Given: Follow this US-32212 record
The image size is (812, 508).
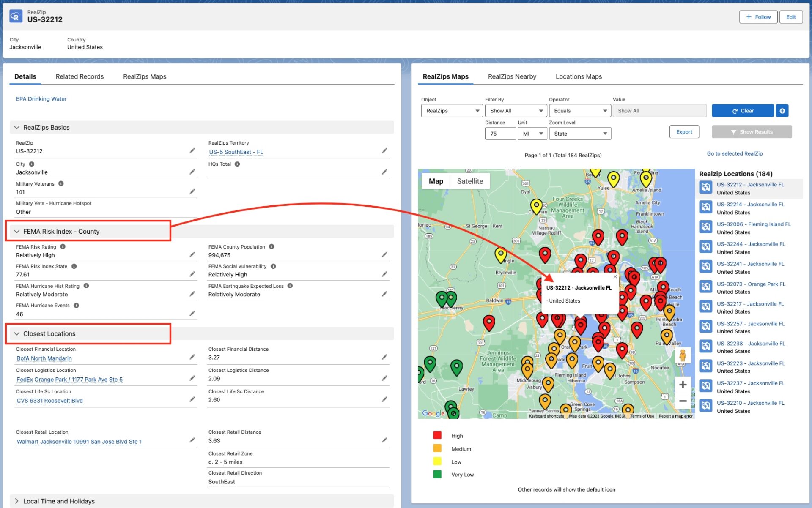Looking at the screenshot, I should [x=758, y=17].
